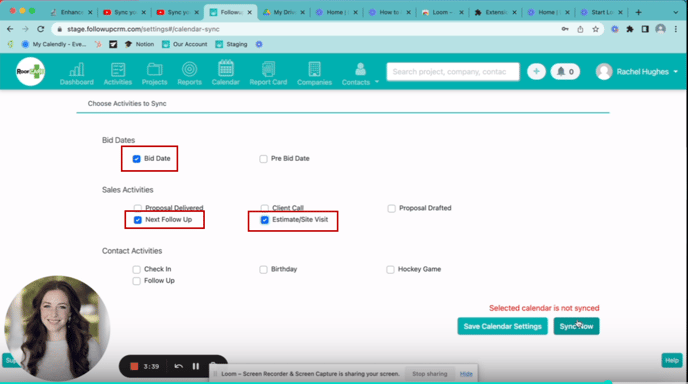The image size is (688, 384).
Task: Toggle the Estimate/Site Visit checkbox
Action: coord(265,220)
